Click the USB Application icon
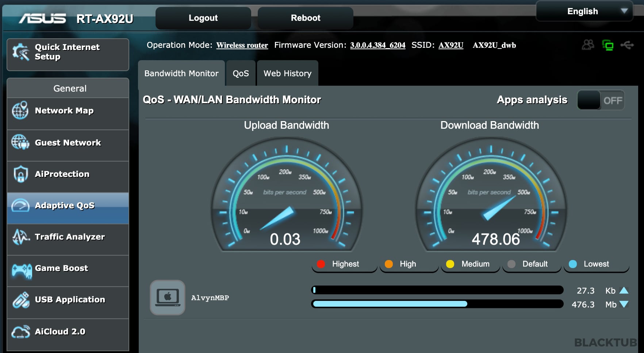The height and width of the screenshot is (353, 644). tap(21, 300)
